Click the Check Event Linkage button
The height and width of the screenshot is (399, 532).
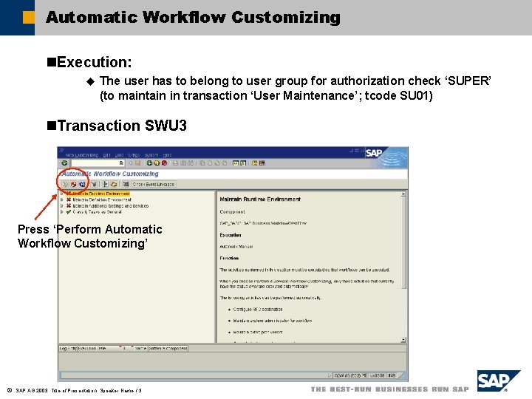(154, 184)
